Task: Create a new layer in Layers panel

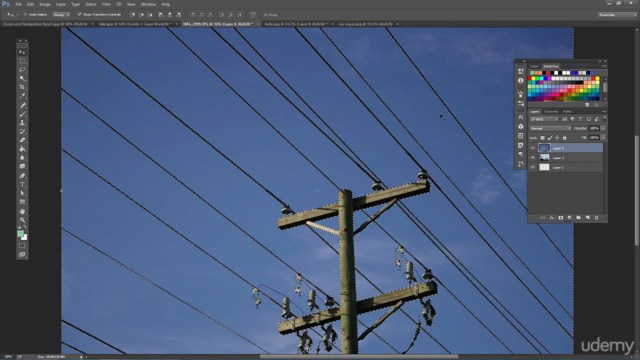Action: [587, 218]
